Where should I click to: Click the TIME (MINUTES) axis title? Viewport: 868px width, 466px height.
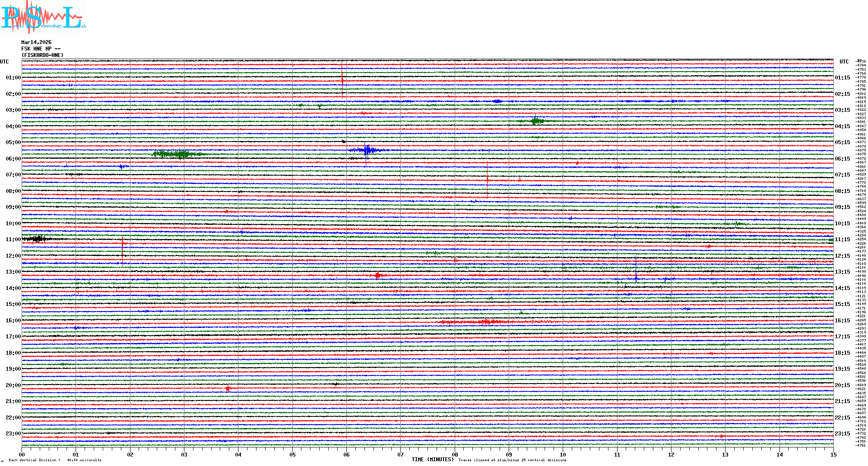click(x=433, y=460)
